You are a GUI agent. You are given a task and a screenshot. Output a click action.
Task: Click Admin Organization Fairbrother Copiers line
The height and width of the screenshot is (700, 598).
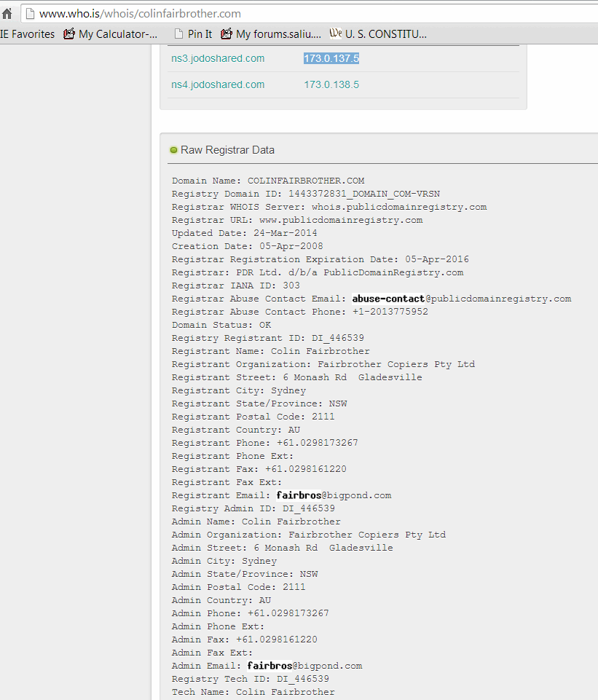pyautogui.click(x=309, y=535)
